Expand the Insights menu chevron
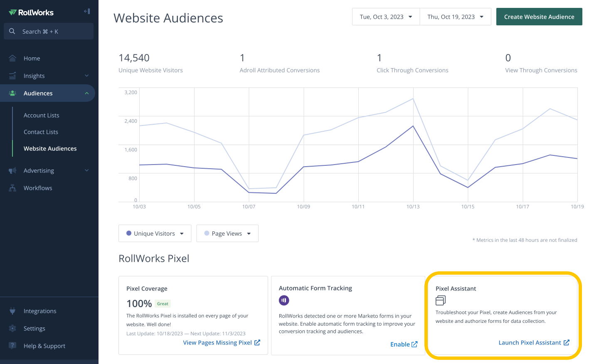Image resolution: width=594 pixels, height=364 pixels. [x=87, y=76]
